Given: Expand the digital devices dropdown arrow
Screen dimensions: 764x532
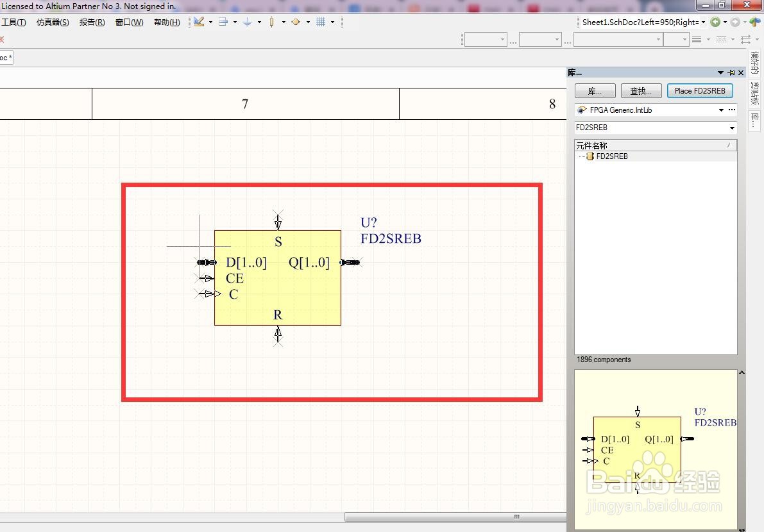Looking at the screenshot, I should (x=284, y=22).
